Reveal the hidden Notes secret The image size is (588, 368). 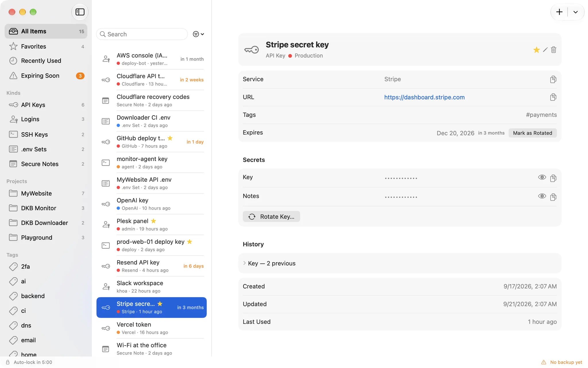tap(542, 196)
